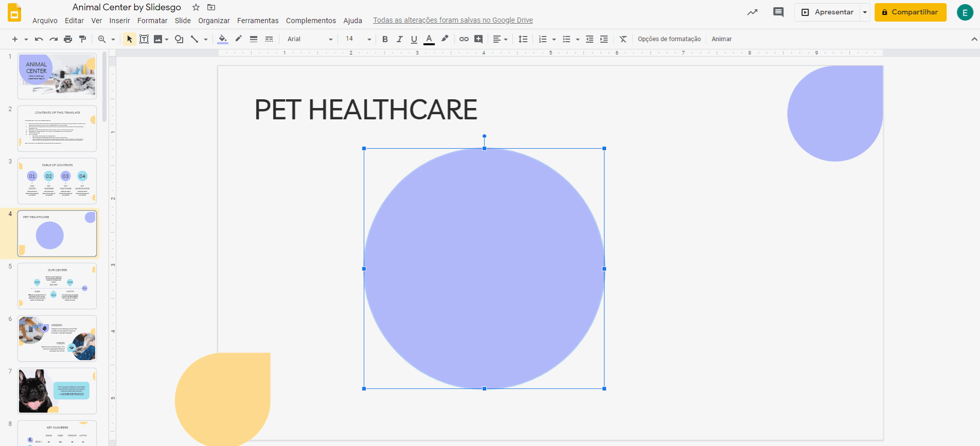The image size is (980, 446).
Task: Click the new slide plus icon
Action: point(15,39)
